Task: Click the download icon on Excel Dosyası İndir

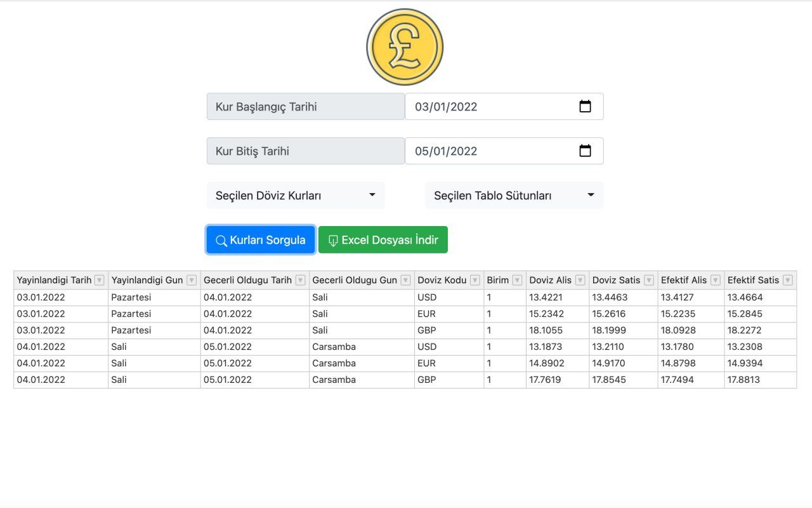Action: click(x=332, y=240)
